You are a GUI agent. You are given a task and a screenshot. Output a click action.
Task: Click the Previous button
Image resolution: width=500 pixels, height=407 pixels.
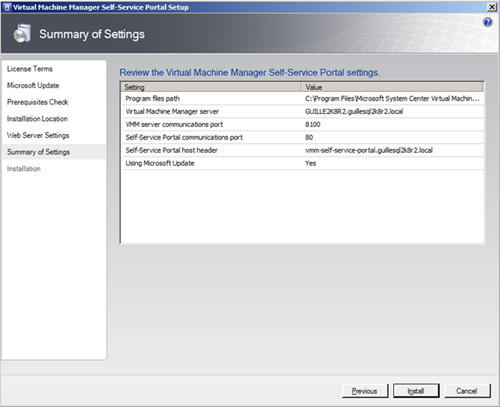[x=365, y=391]
